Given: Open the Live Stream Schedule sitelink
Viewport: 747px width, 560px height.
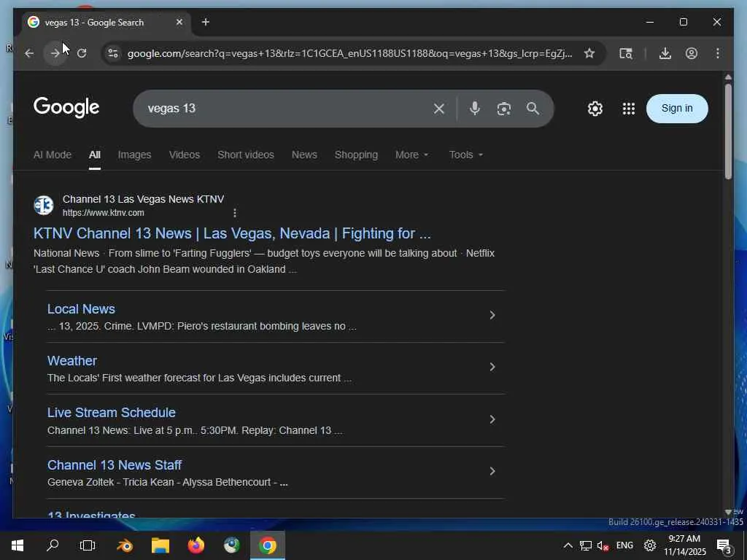Looking at the screenshot, I should [x=112, y=413].
